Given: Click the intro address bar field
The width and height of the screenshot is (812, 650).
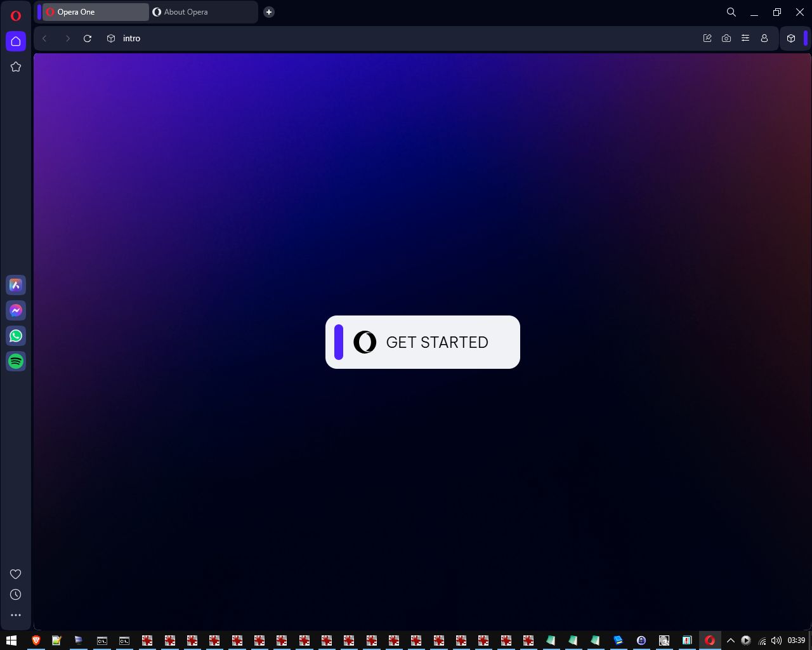Looking at the screenshot, I should tap(381, 39).
